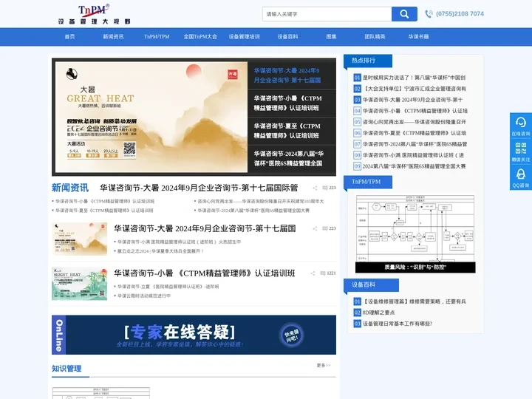Open sub-link 小暑《CTPM精益管理师》认证培训班

click(x=105, y=201)
